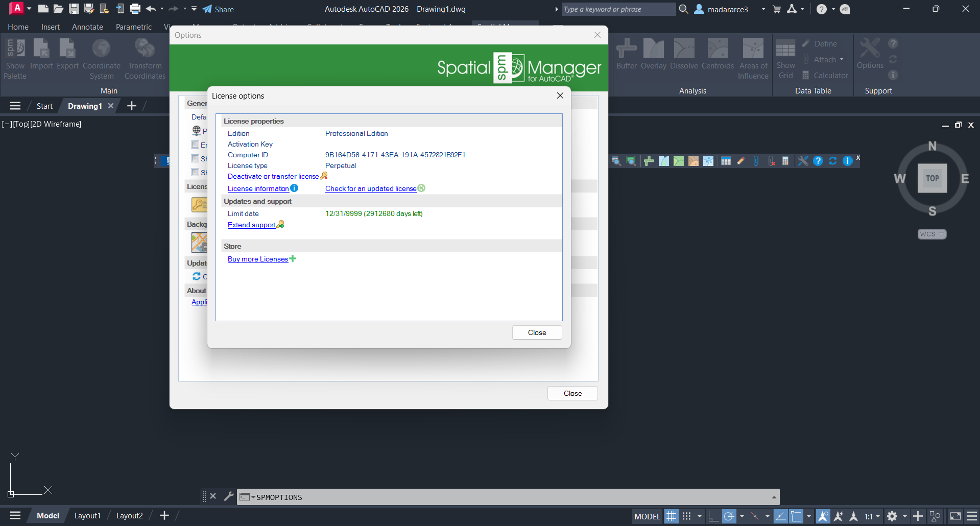Click the Extend support link

coord(251,225)
